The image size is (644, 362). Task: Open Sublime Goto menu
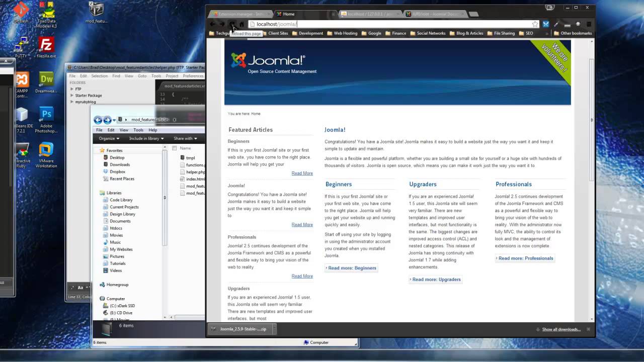pos(142,76)
